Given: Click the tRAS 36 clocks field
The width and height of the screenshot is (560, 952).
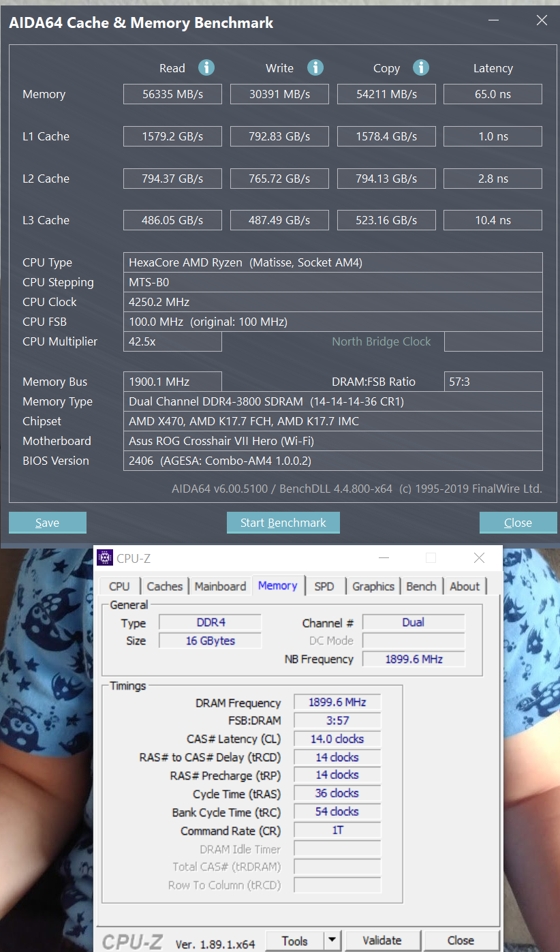Looking at the screenshot, I should point(337,793).
